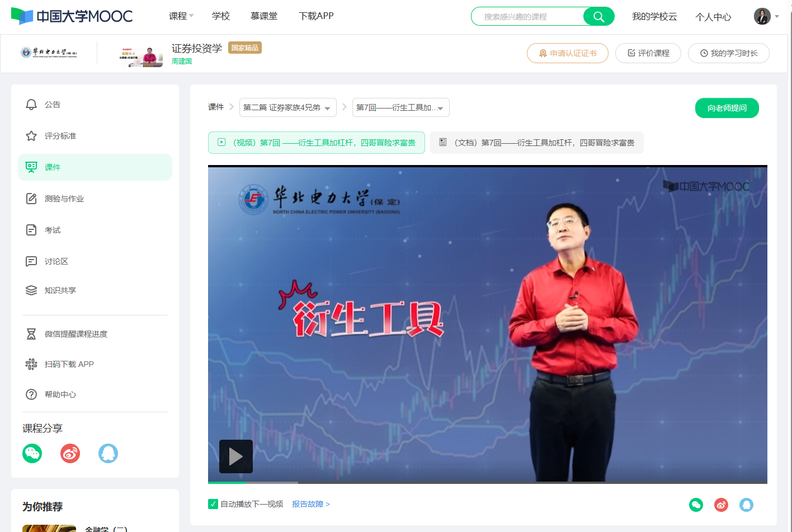Click the green search magnifier icon

click(x=598, y=17)
